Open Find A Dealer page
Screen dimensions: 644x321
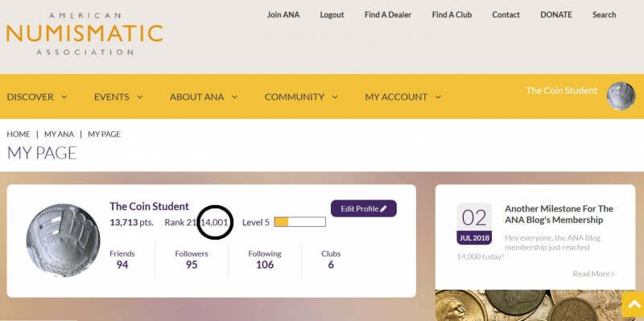click(388, 14)
